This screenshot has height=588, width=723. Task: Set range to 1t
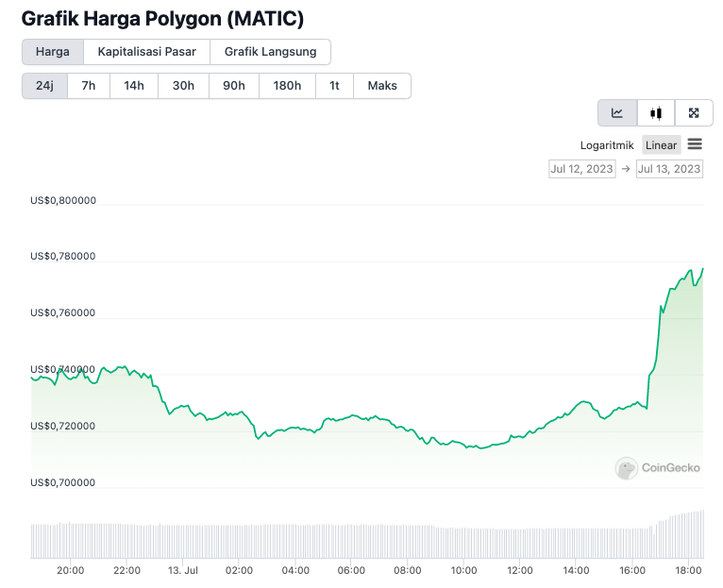coord(334,86)
